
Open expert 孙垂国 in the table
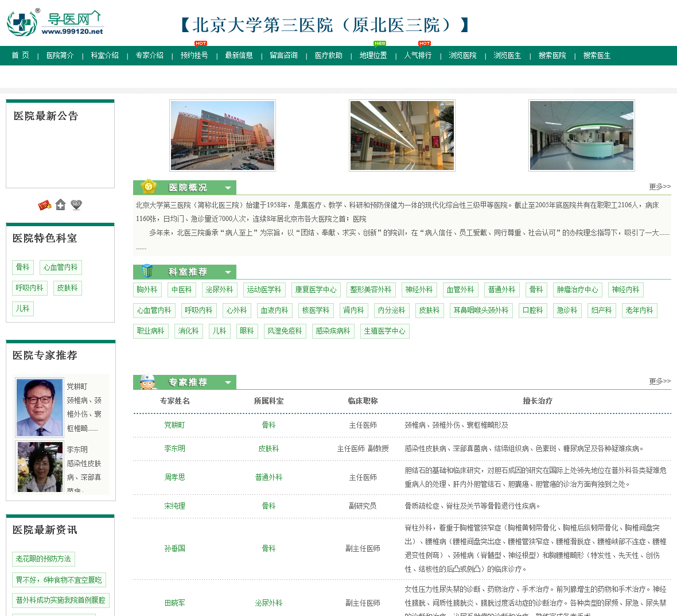[x=174, y=548]
